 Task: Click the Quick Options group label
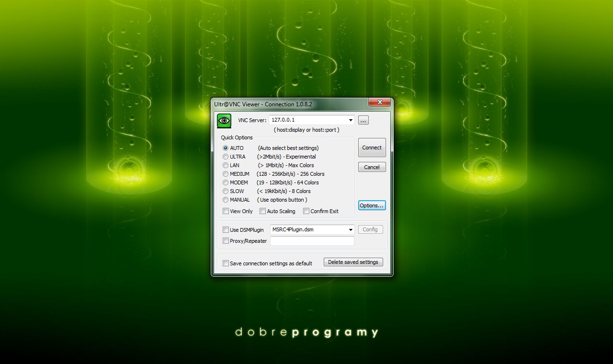[x=237, y=137]
